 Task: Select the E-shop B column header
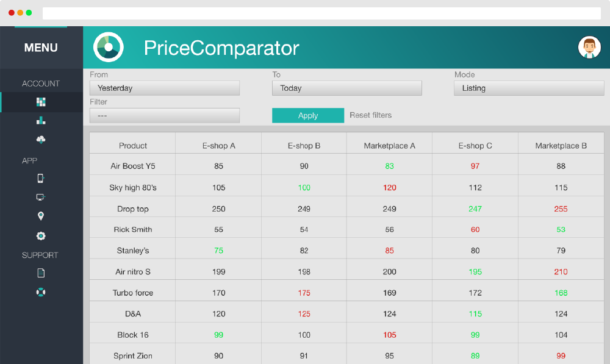(x=303, y=145)
